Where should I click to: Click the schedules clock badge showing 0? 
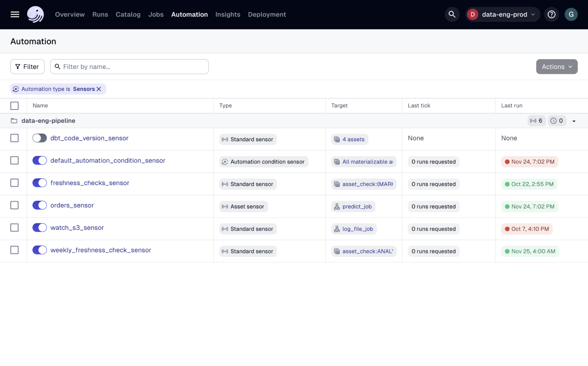pos(557,120)
